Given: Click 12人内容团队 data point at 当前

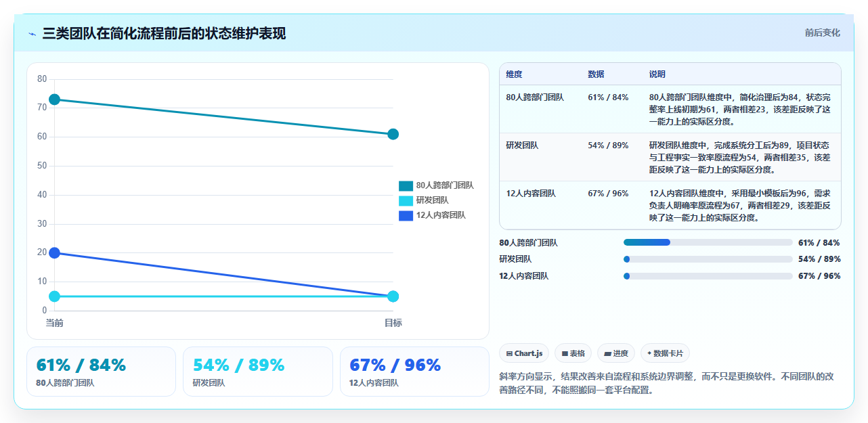Looking at the screenshot, I should click(55, 252).
